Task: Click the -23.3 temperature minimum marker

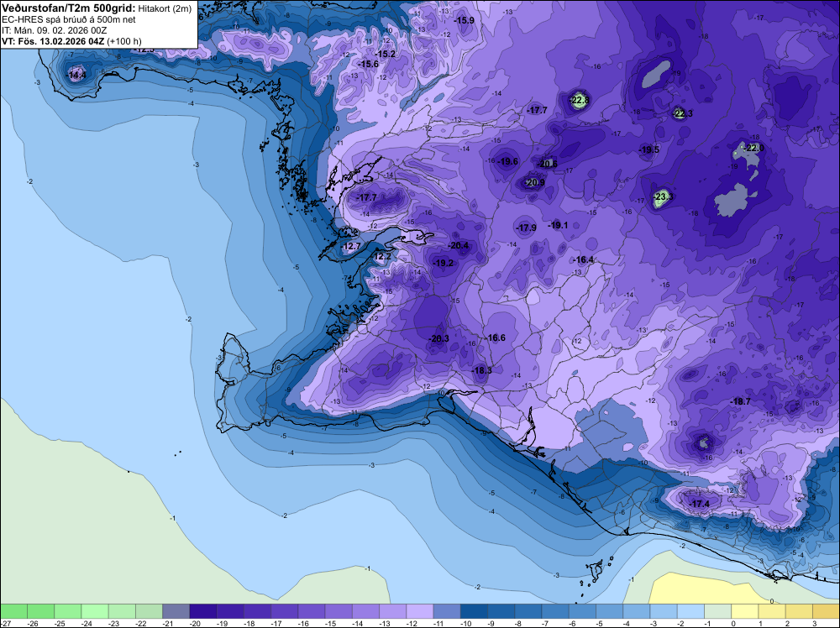Action: point(664,197)
